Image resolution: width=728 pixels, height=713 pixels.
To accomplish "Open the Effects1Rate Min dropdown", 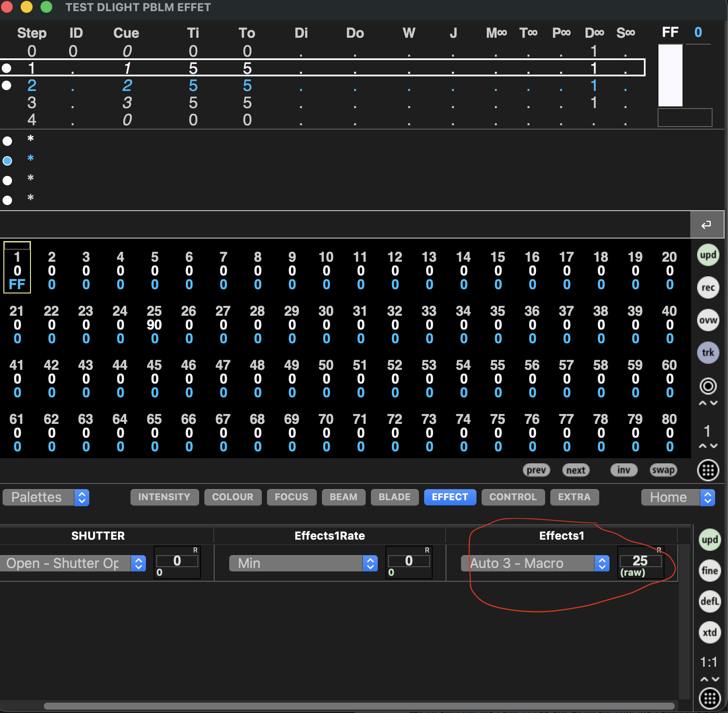I will (x=303, y=563).
